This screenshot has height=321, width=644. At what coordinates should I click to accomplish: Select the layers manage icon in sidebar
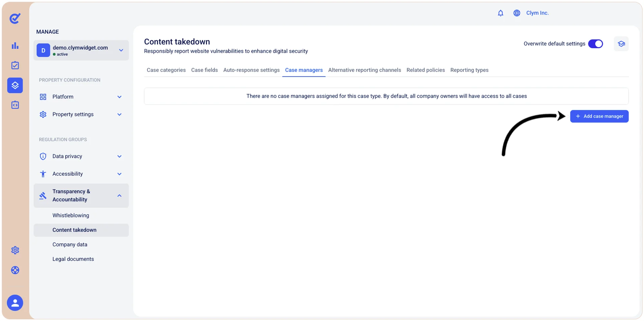[x=15, y=85]
